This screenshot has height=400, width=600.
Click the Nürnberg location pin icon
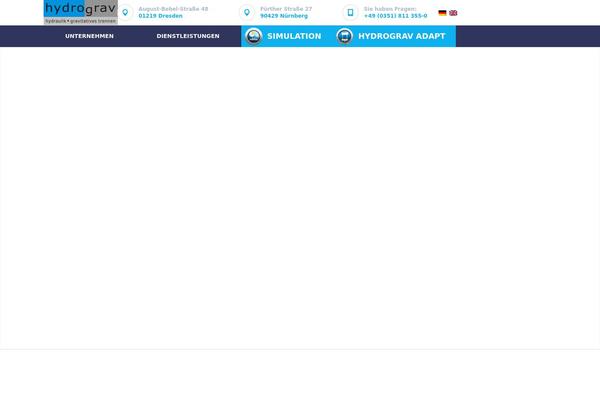[247, 13]
